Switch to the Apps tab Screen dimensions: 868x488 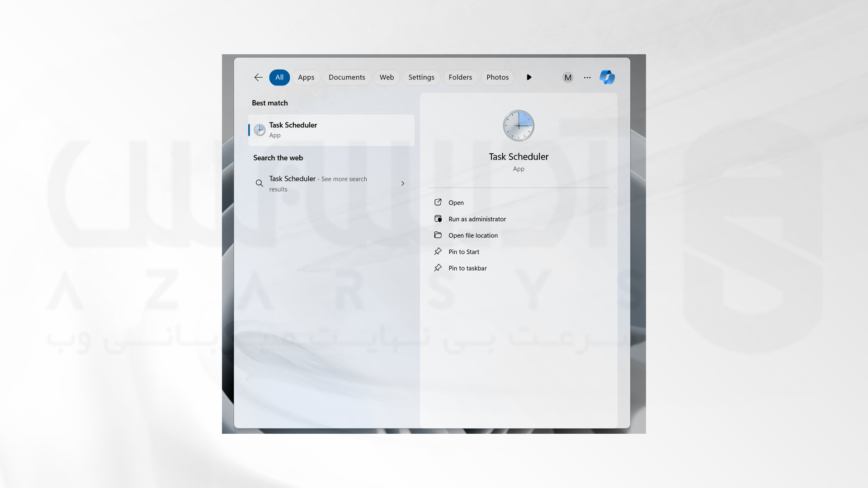coord(306,77)
